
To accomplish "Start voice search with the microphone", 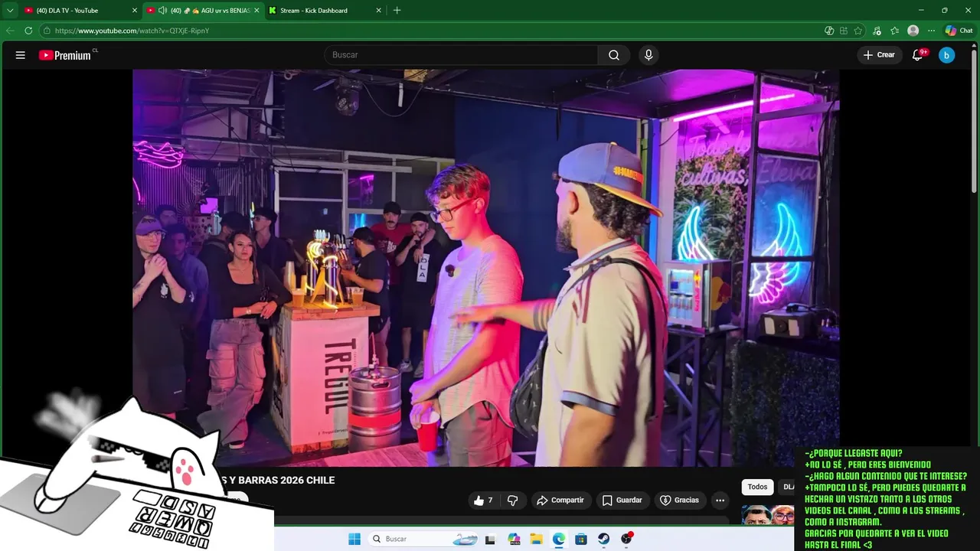I will [648, 55].
